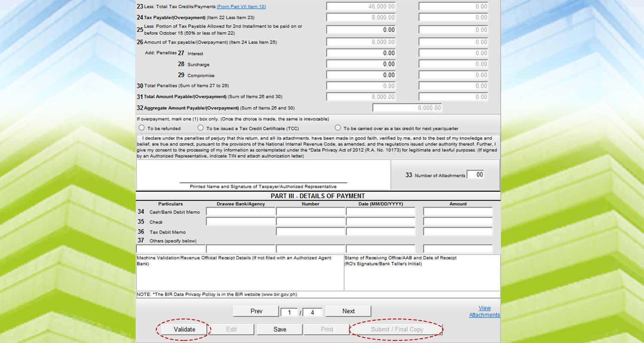This screenshot has height=343, width=644.
Task: Click Check Number field
Action: tap(310, 222)
